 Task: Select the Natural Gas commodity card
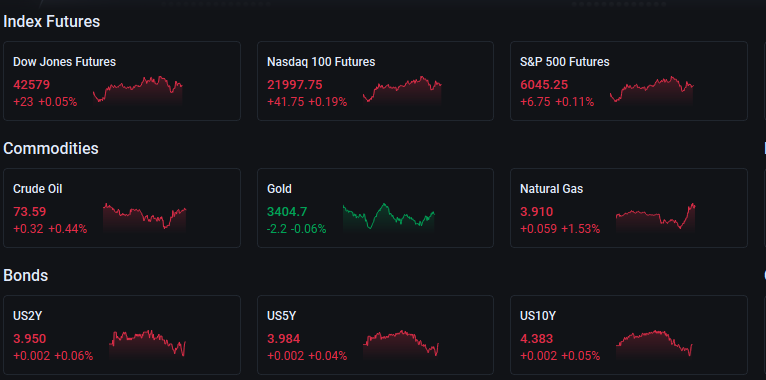pos(629,208)
